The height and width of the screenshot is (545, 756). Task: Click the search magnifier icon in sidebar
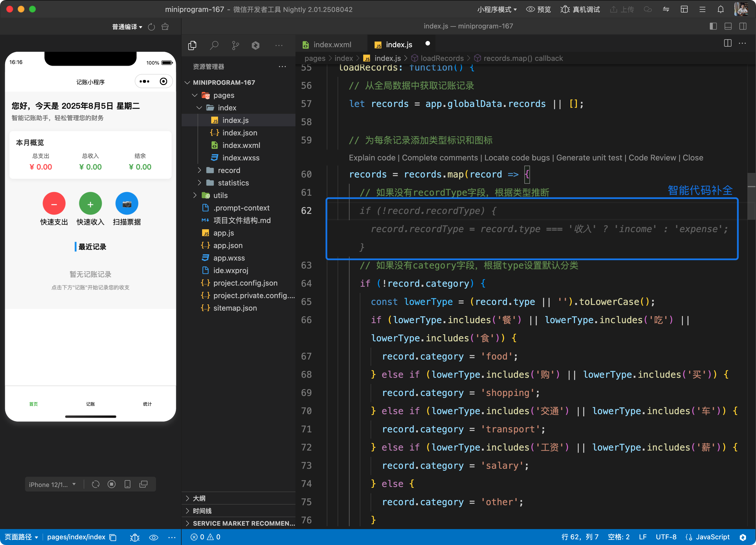point(214,45)
